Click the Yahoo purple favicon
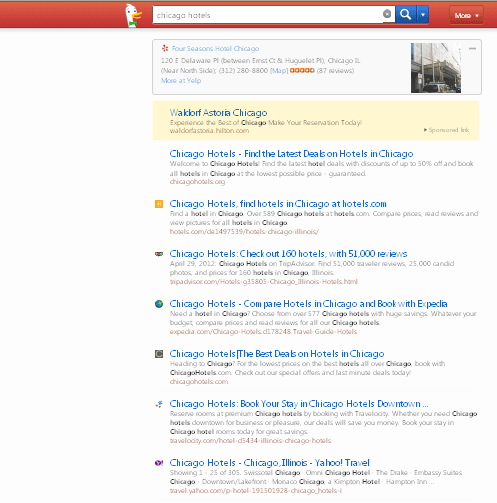This screenshot has height=503, width=497. click(159, 463)
